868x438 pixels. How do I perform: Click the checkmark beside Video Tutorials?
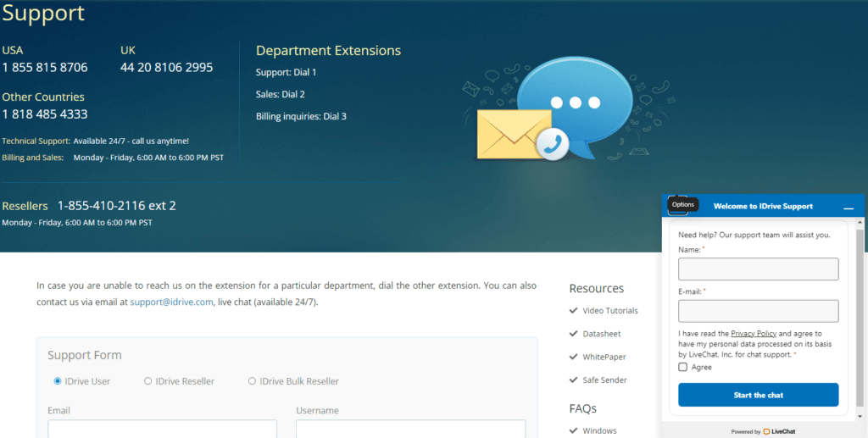click(x=574, y=311)
